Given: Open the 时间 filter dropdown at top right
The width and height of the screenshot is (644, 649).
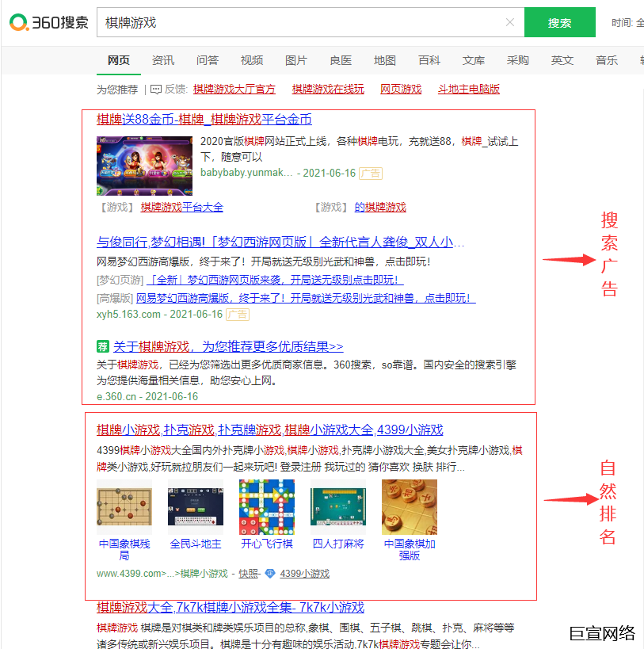Looking at the screenshot, I should 628,23.
